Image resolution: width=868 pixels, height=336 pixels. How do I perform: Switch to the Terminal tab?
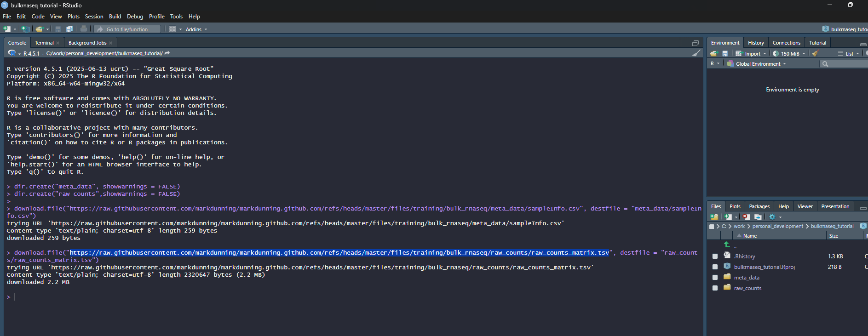tap(44, 43)
